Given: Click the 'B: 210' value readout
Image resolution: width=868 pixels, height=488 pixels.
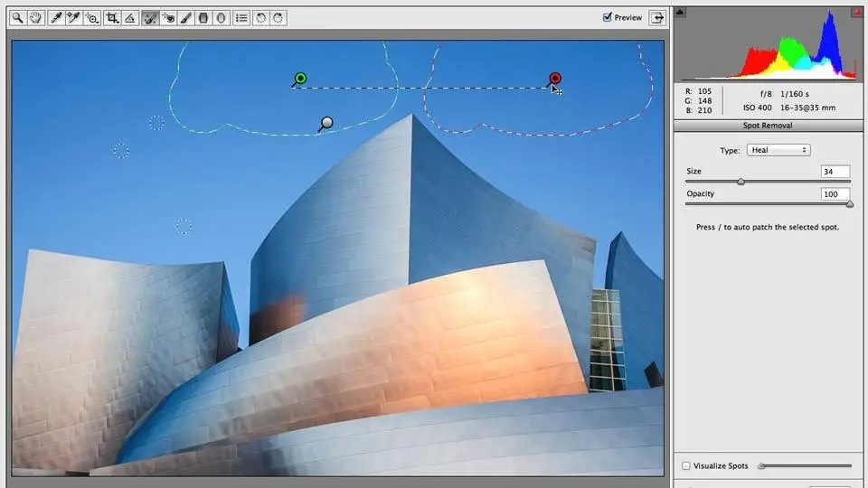Looking at the screenshot, I should (698, 110).
